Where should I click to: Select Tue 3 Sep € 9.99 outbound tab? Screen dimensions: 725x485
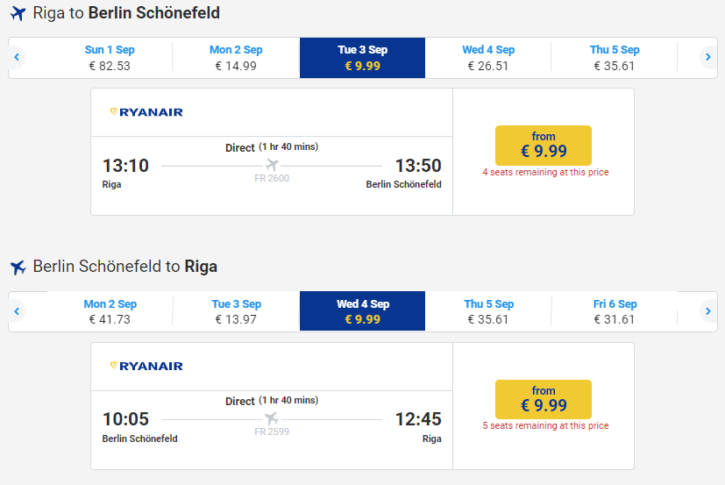point(362,58)
